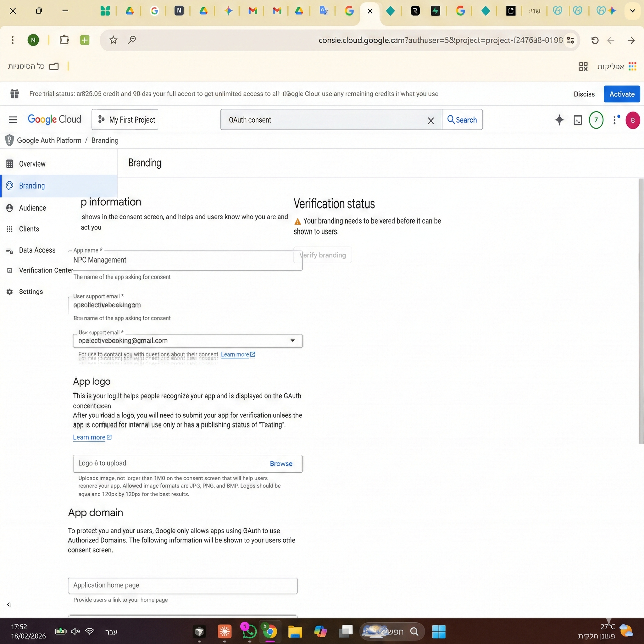644x644 pixels.
Task: Expand the browser tab list chevron
Action: [x=632, y=11]
